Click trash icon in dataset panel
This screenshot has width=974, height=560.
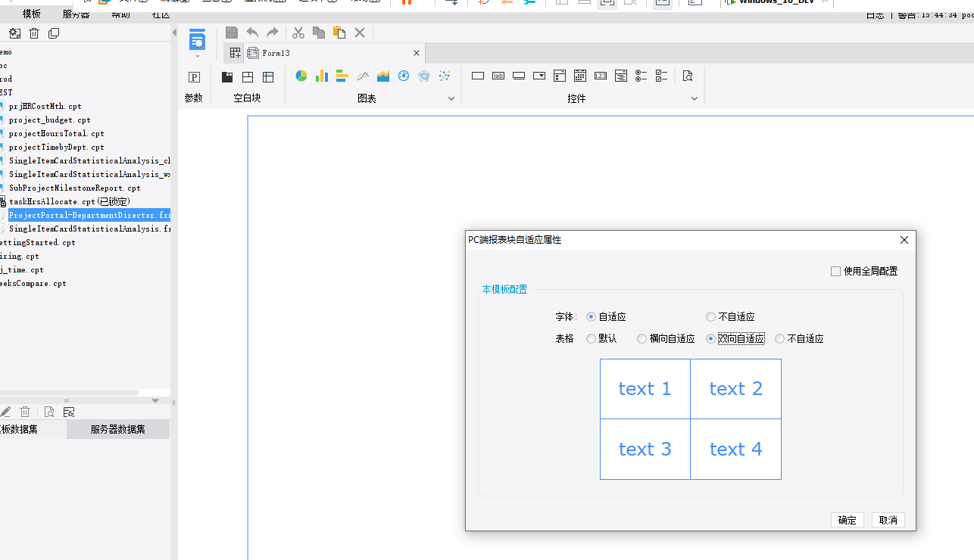[x=25, y=412]
